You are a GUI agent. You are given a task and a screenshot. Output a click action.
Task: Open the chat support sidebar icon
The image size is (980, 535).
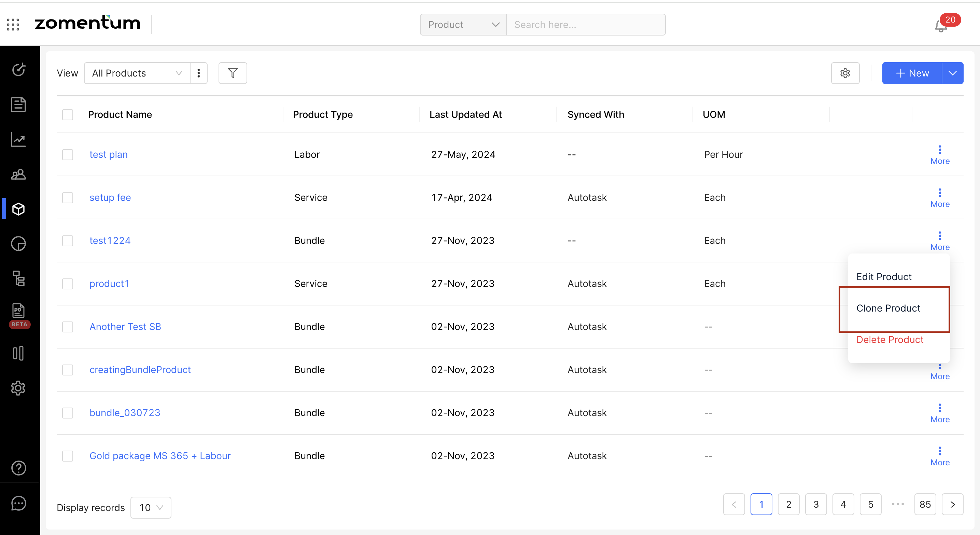coord(18,504)
